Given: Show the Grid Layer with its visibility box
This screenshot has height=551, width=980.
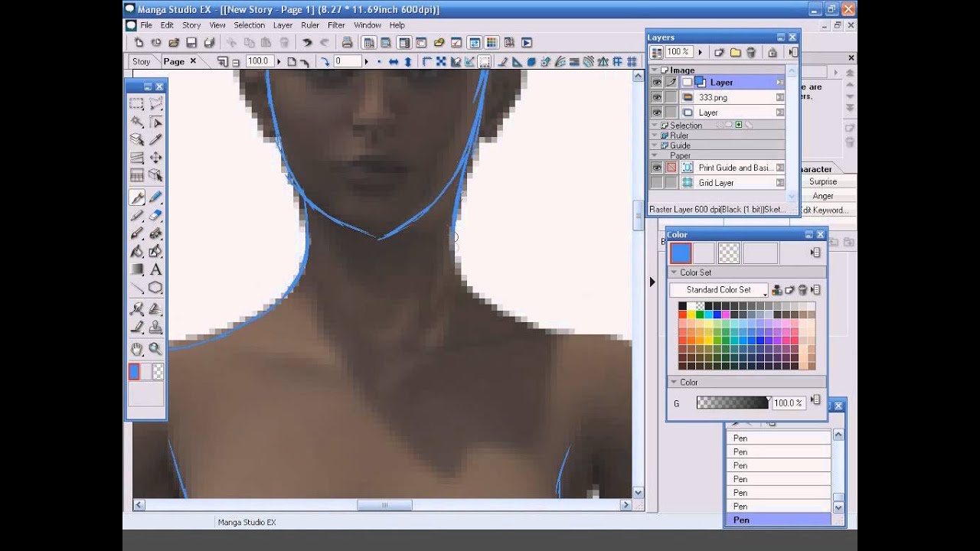Looking at the screenshot, I should pyautogui.click(x=656, y=183).
